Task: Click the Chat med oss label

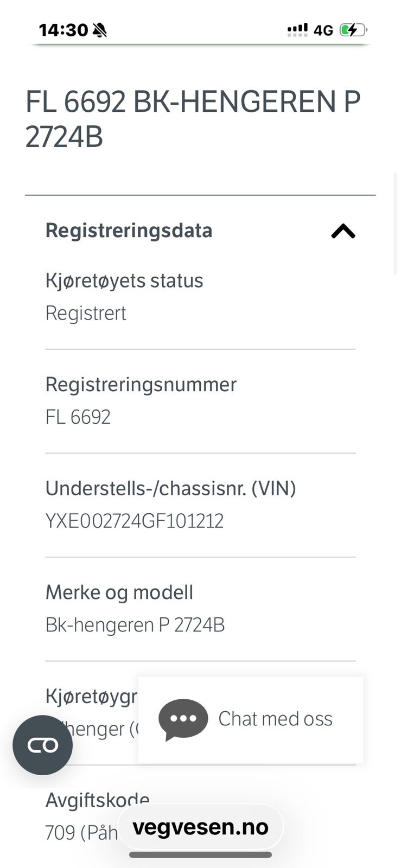Action: [x=275, y=719]
